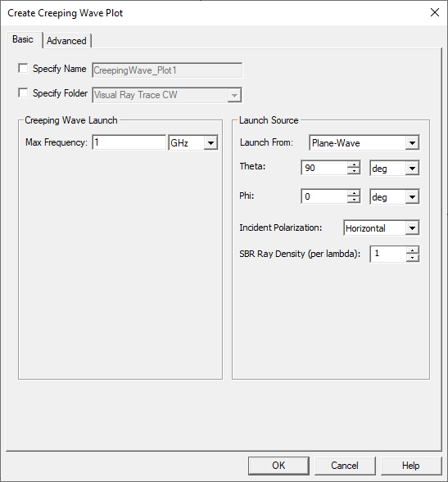The width and height of the screenshot is (448, 482).
Task: Increase Phi with the up spinner arrow
Action: tap(354, 193)
